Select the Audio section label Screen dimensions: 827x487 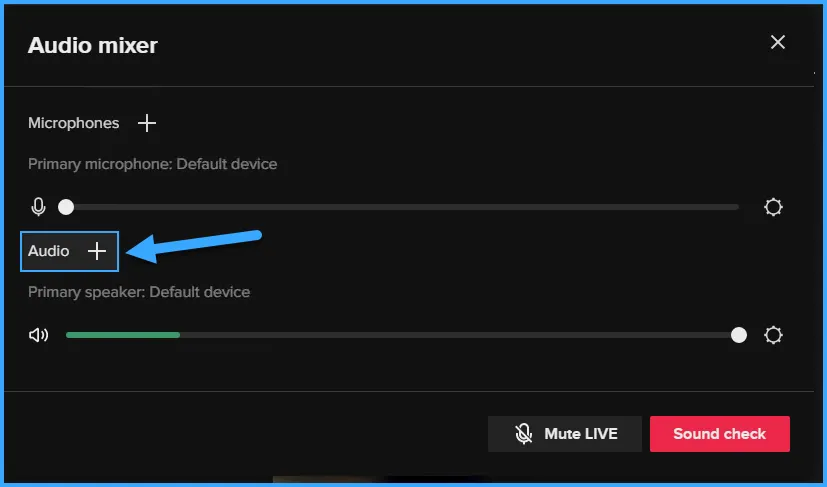pyautogui.click(x=48, y=251)
